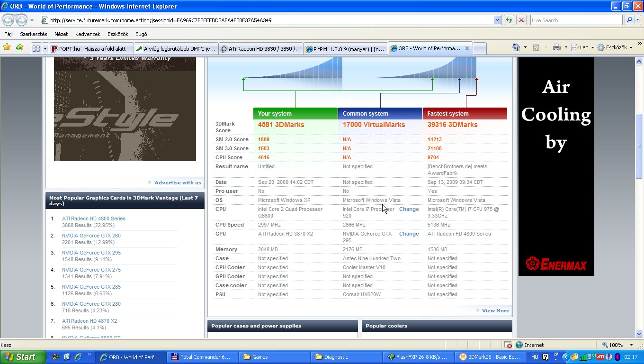This screenshot has width=644, height=364.
Task: Open the View More link
Action: click(496, 310)
